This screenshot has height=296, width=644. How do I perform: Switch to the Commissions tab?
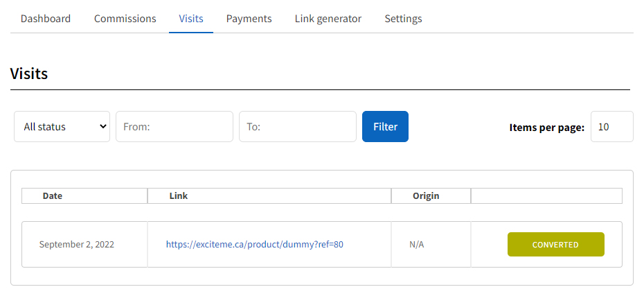(x=125, y=19)
